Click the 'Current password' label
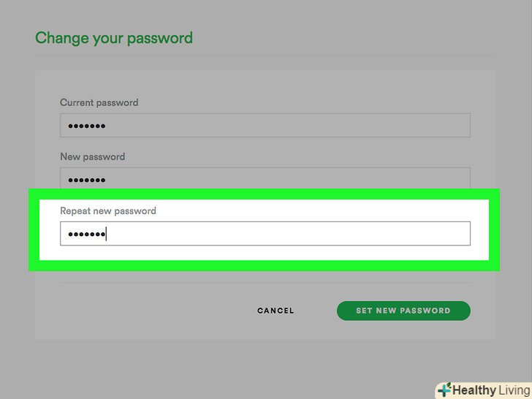Viewport: 532px width, 399px height. [x=99, y=102]
